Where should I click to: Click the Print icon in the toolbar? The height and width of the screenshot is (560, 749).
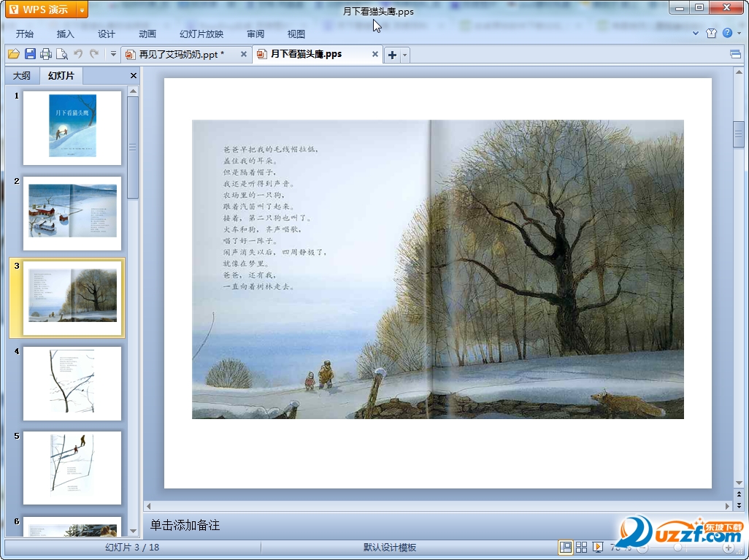46,54
